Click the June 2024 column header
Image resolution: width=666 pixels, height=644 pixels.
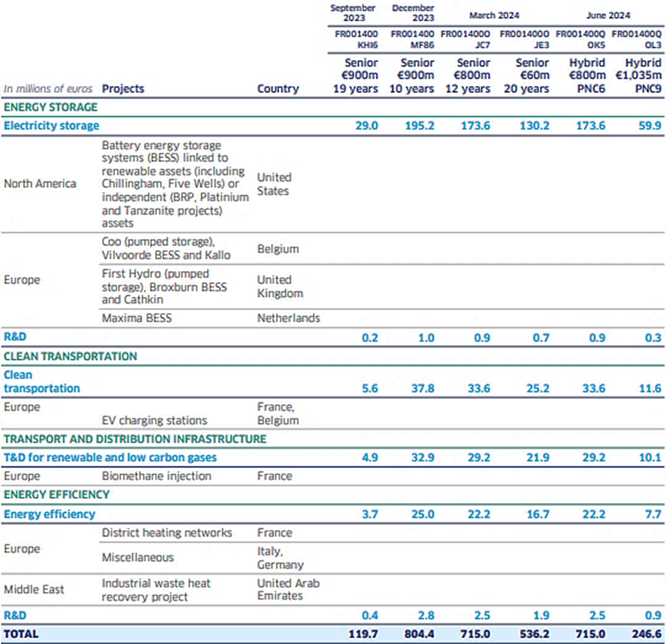coord(607,16)
